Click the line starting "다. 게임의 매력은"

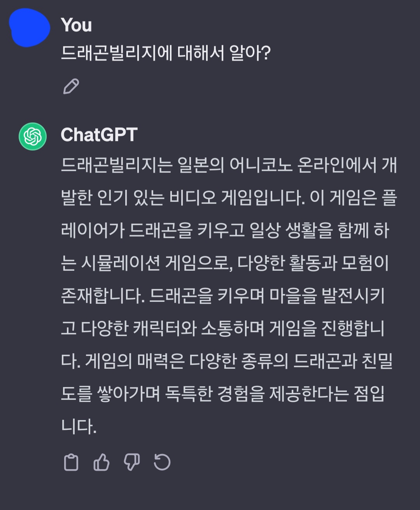(x=227, y=361)
